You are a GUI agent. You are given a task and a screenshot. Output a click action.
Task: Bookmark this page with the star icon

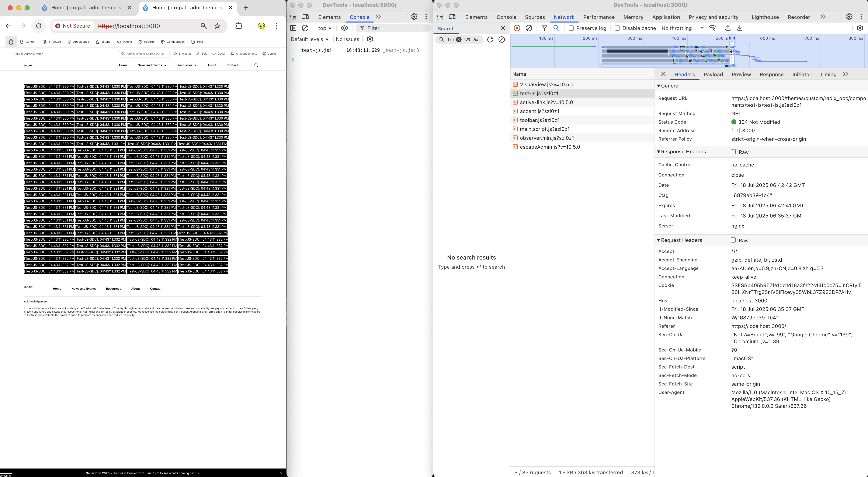tap(217, 26)
